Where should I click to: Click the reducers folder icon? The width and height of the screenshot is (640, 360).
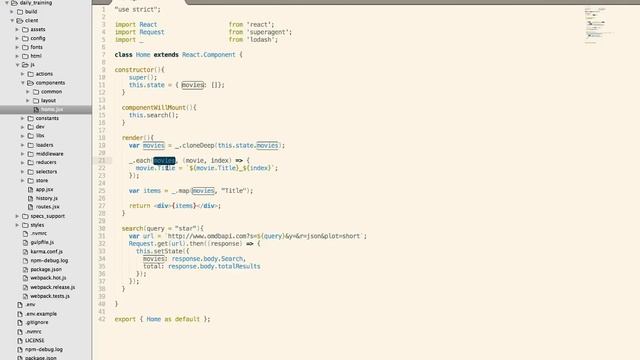(31, 162)
